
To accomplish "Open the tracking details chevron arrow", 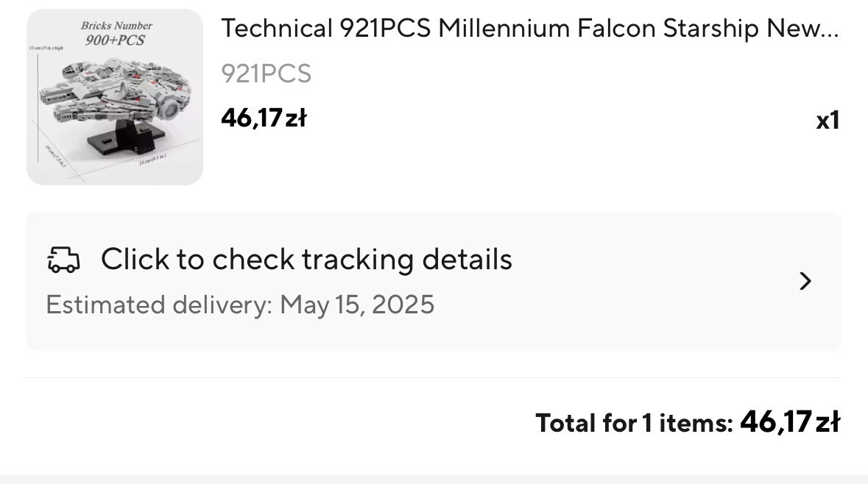I will pyautogui.click(x=805, y=281).
